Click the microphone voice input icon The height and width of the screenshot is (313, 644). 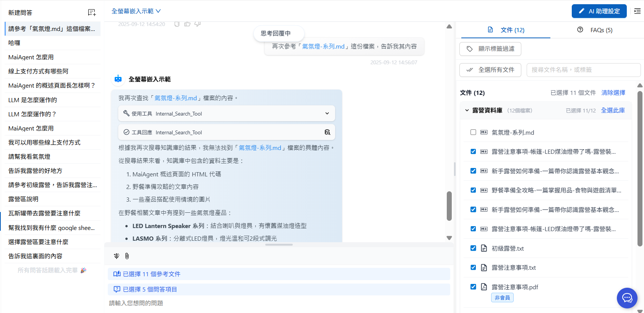point(117,256)
